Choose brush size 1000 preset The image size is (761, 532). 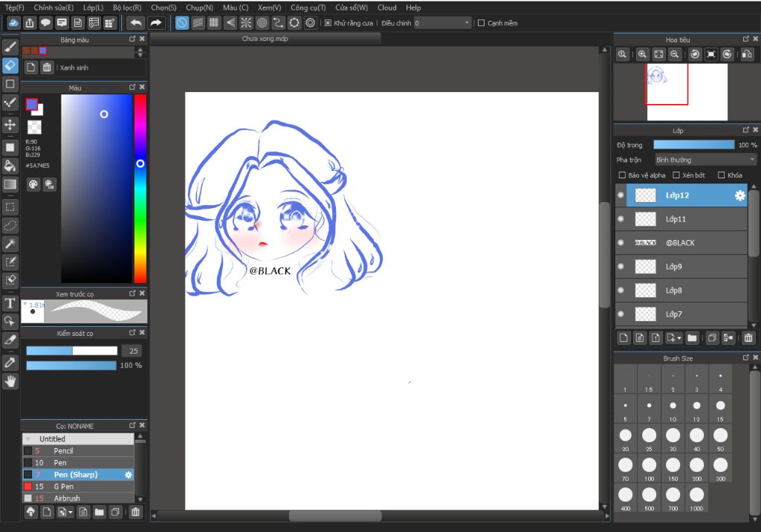697,498
